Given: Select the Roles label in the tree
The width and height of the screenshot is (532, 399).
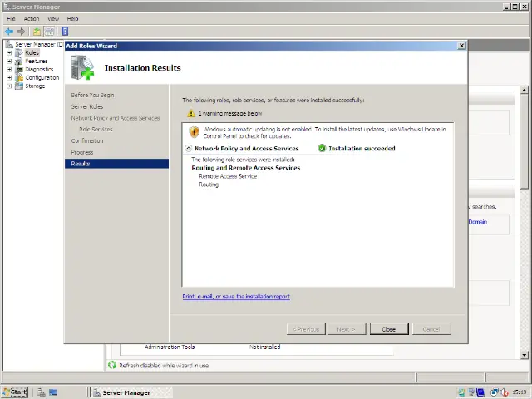Looking at the screenshot, I should [x=32, y=53].
